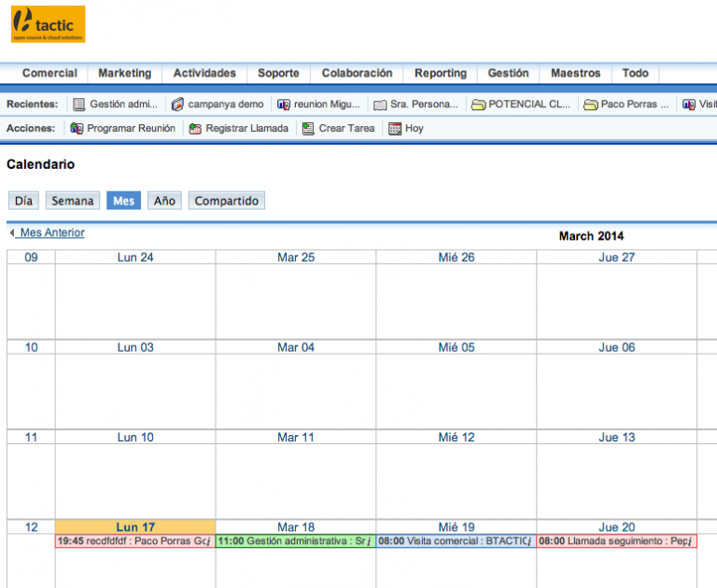Open day Lun 03
This screenshot has height=588, width=717.
[135, 347]
